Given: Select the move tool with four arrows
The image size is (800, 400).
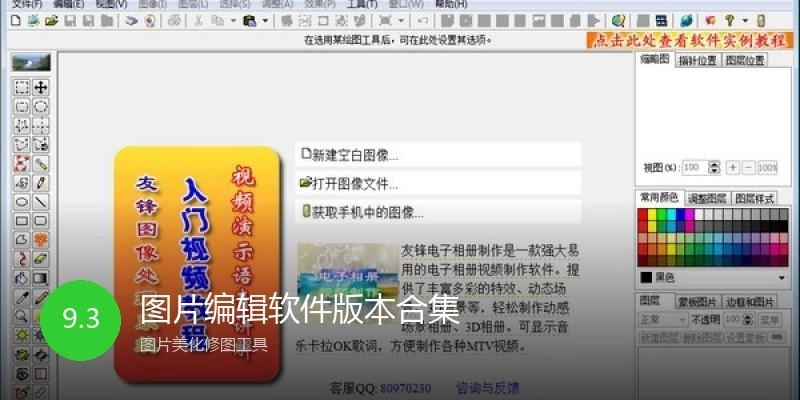Looking at the screenshot, I should [x=41, y=87].
